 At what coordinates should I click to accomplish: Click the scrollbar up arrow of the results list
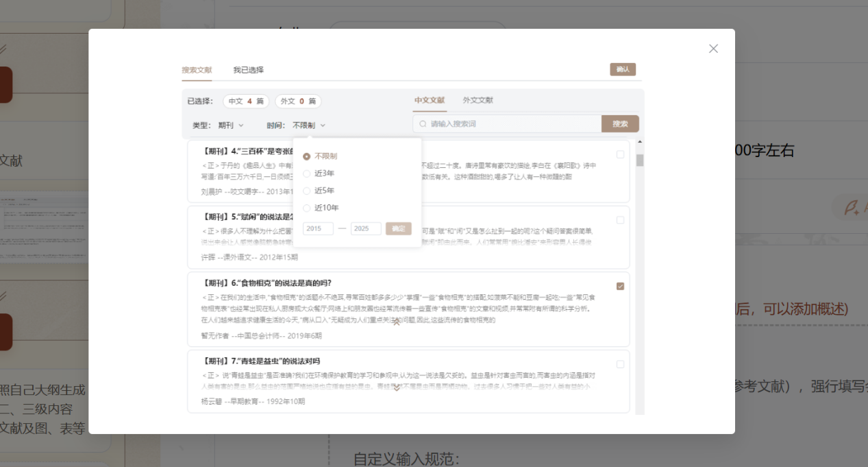pos(640,142)
